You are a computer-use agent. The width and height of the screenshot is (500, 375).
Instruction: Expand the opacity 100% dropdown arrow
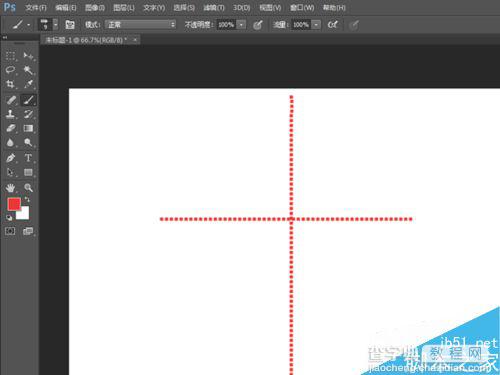241,25
